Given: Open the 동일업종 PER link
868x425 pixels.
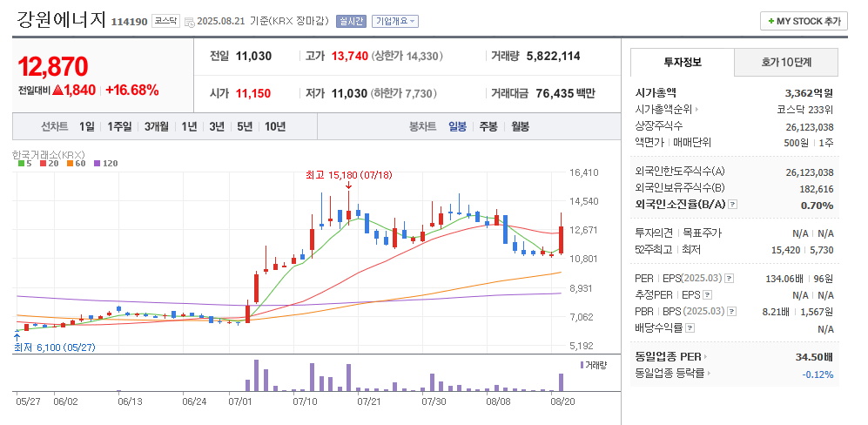Looking at the screenshot, I should 669,356.
